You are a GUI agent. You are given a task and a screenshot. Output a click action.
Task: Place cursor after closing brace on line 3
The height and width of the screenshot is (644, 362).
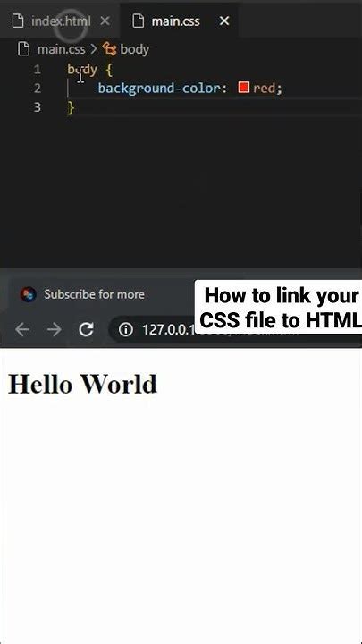pos(75,107)
